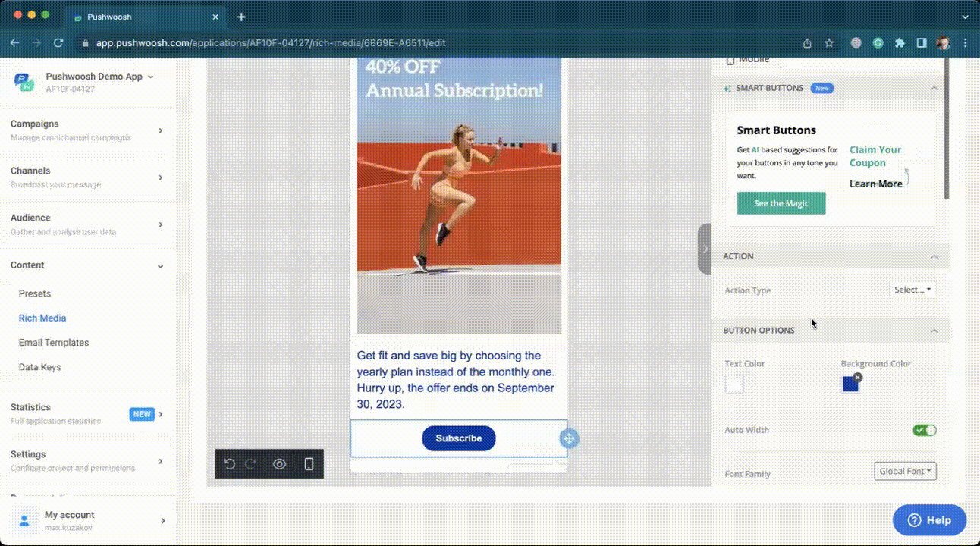Toggle preview with the eye icon
This screenshot has width=980, height=546.
[x=279, y=464]
